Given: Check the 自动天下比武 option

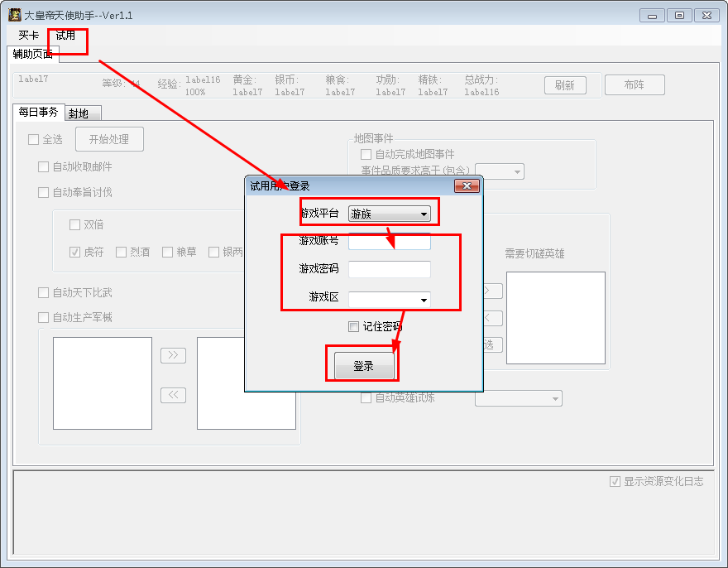Looking at the screenshot, I should click(x=44, y=292).
